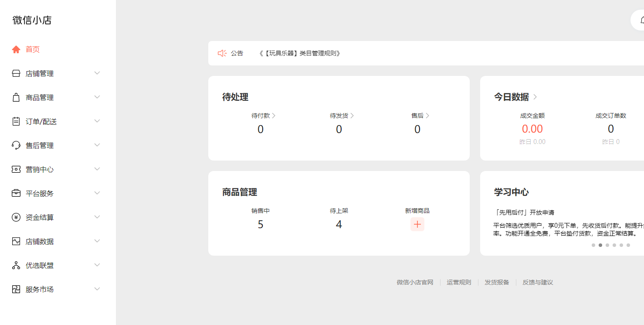Image resolution: width=644 pixels, height=325 pixels.
Task: Open announcement 【玩具乐器】类目管理规则
Action: (299, 53)
